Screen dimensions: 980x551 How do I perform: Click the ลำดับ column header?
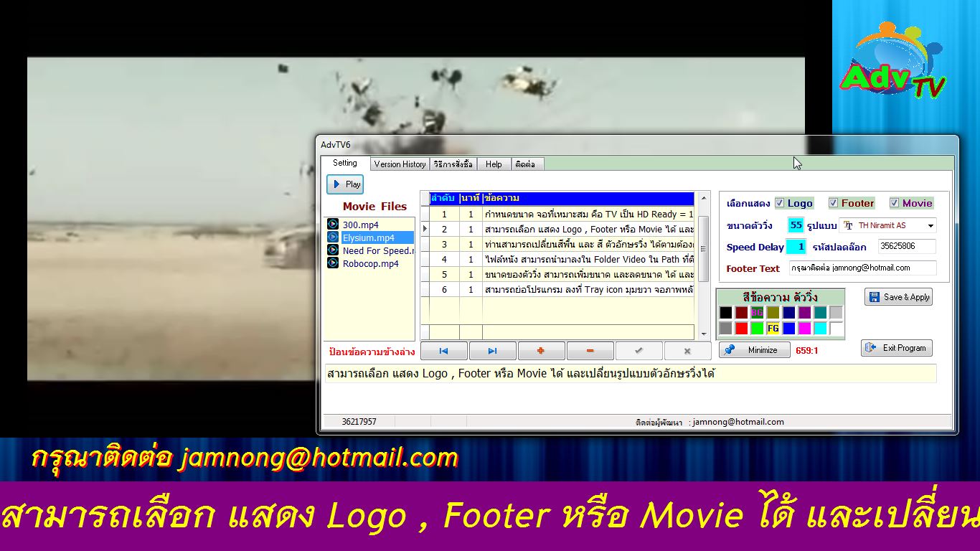click(x=444, y=198)
